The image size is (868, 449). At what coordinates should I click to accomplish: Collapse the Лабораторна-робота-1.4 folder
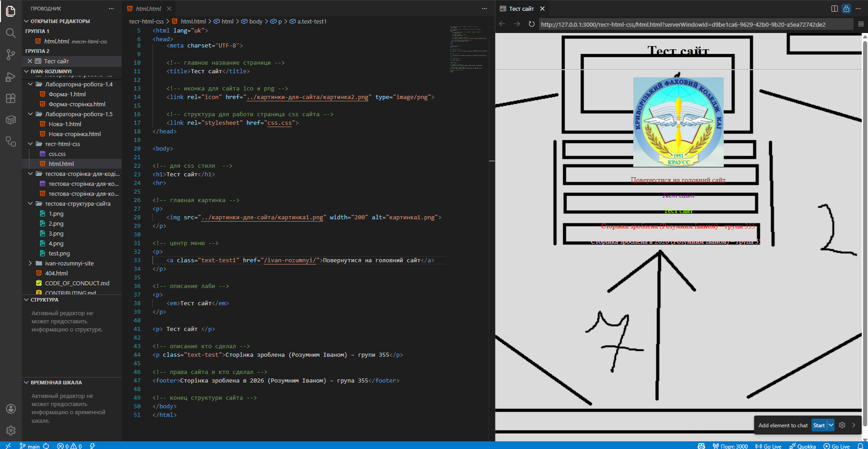[30, 84]
